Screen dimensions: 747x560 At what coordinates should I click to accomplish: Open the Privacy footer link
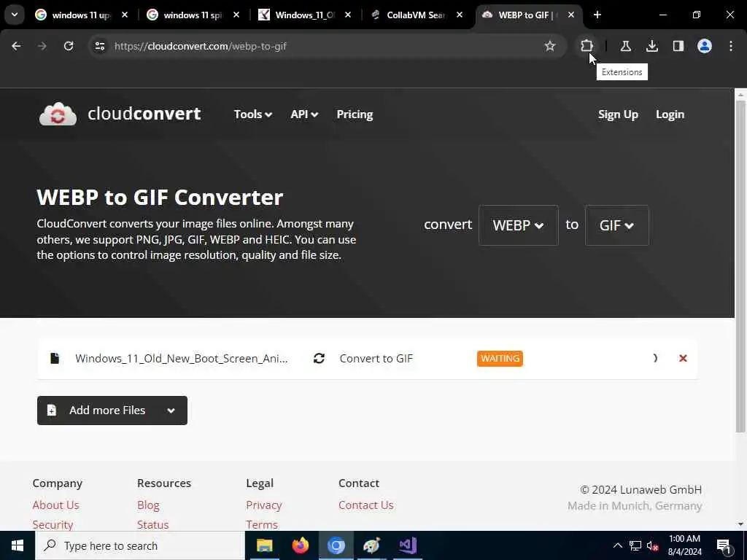(x=264, y=505)
